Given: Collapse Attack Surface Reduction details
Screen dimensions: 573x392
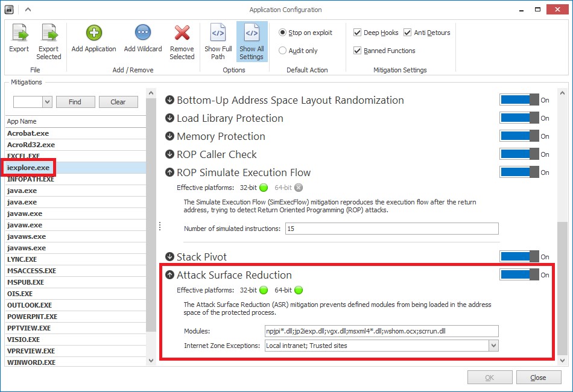Looking at the screenshot, I should (169, 275).
